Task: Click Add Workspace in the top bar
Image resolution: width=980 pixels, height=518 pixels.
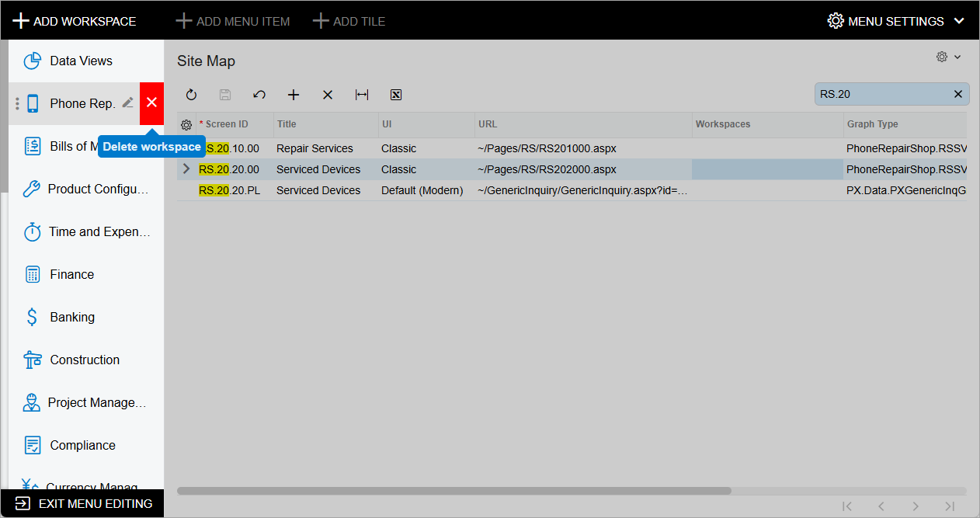Action: tap(75, 20)
